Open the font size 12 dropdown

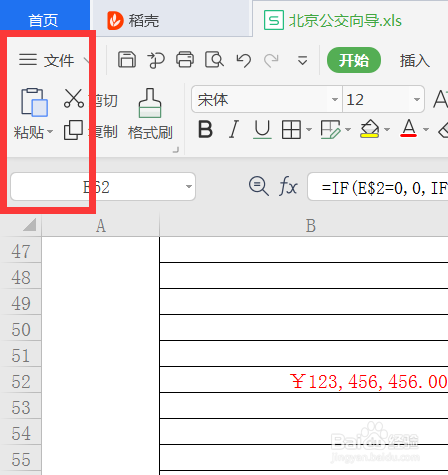[x=416, y=99]
